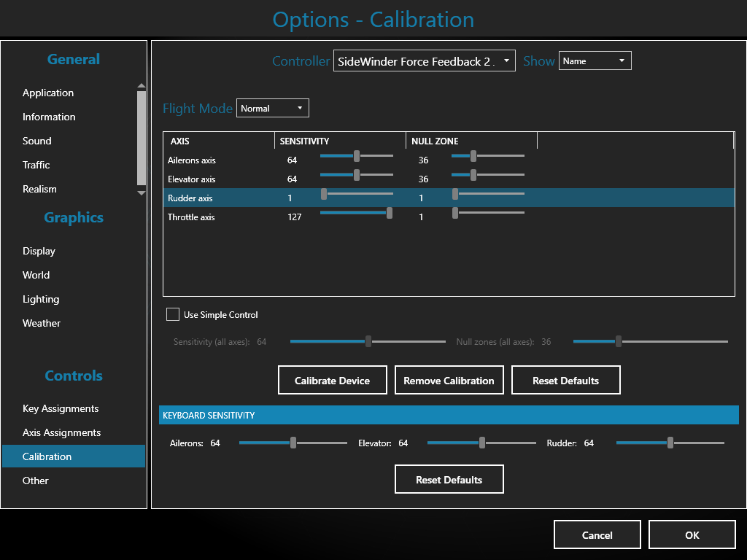Select the Rudder axis row
Image resolution: width=747 pixels, height=560 pixels.
click(x=449, y=198)
